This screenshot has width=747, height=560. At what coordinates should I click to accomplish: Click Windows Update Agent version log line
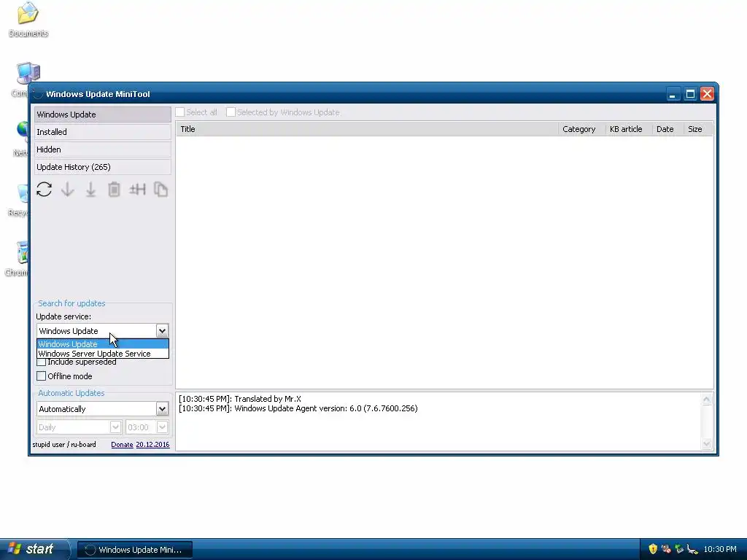pos(298,408)
